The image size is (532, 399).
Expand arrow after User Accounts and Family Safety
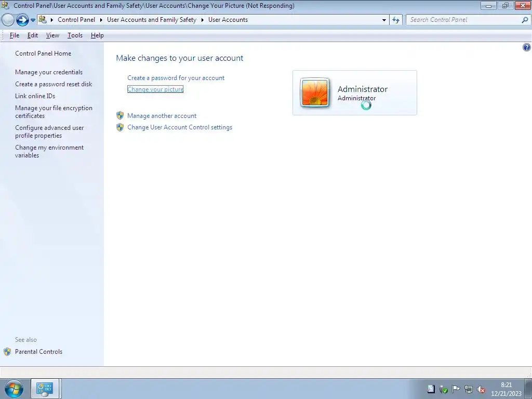(202, 20)
